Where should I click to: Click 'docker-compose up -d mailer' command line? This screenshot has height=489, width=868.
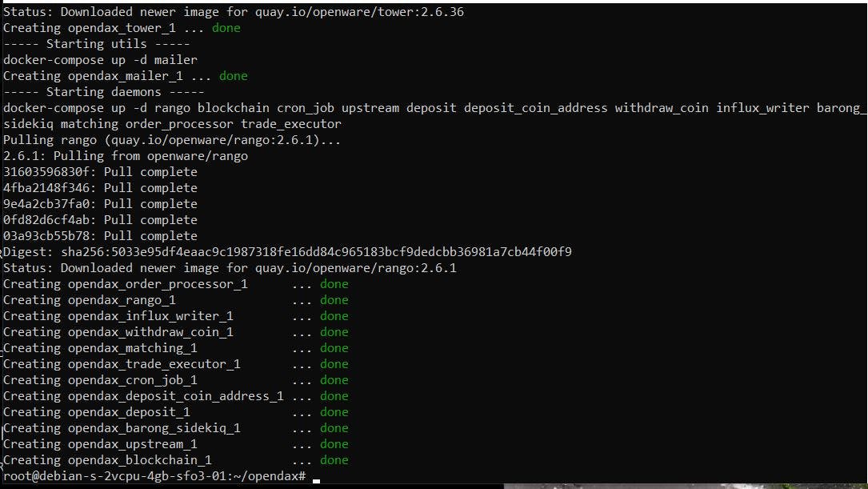pos(100,60)
